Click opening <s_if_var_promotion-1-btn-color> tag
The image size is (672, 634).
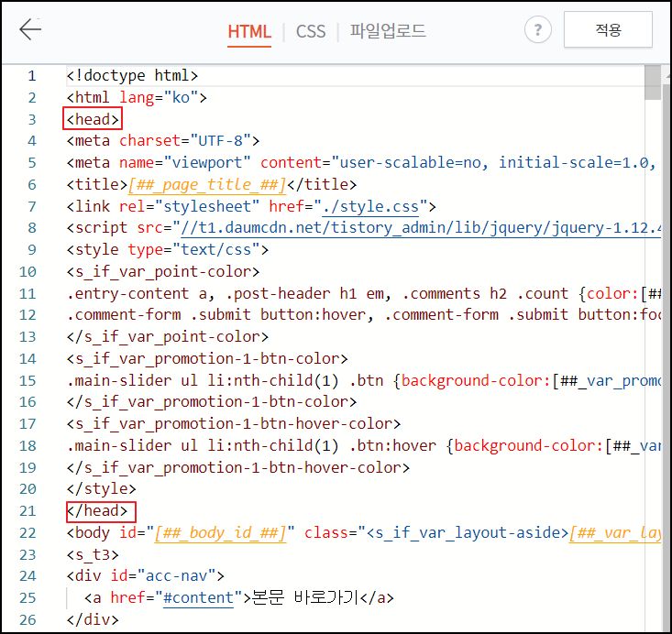pyautogui.click(x=207, y=358)
